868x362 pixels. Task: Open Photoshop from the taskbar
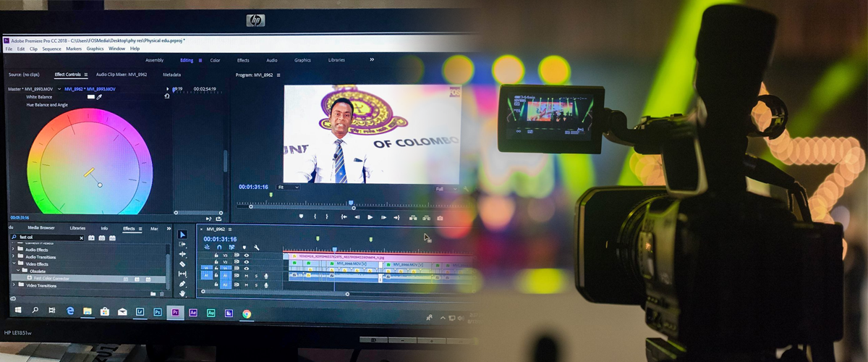(x=157, y=313)
